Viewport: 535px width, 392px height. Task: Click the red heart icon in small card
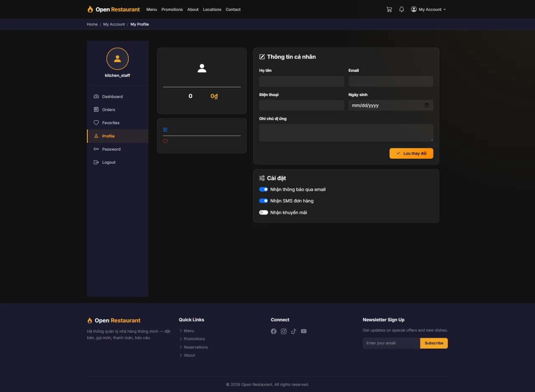[165, 142]
